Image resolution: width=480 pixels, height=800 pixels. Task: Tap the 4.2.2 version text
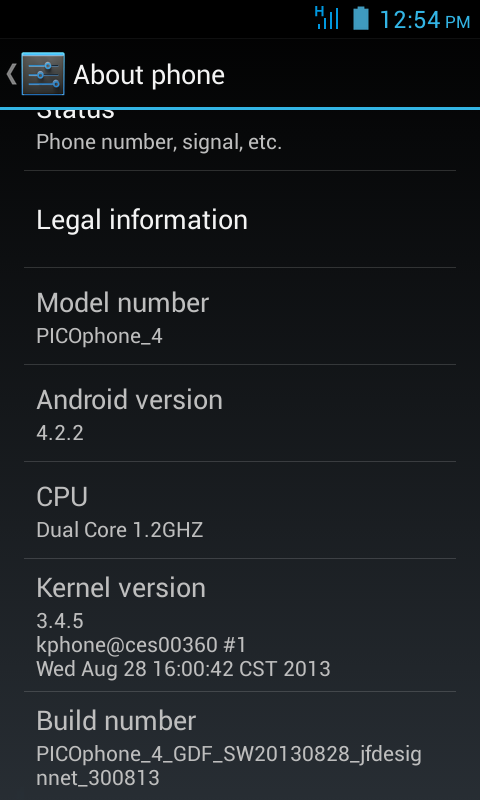pos(60,433)
